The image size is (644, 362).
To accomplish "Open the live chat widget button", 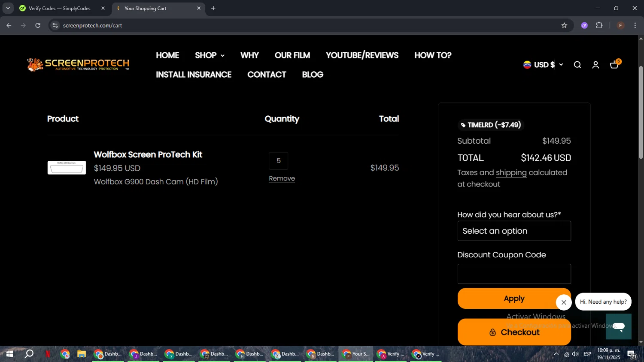I will pos(619,326).
